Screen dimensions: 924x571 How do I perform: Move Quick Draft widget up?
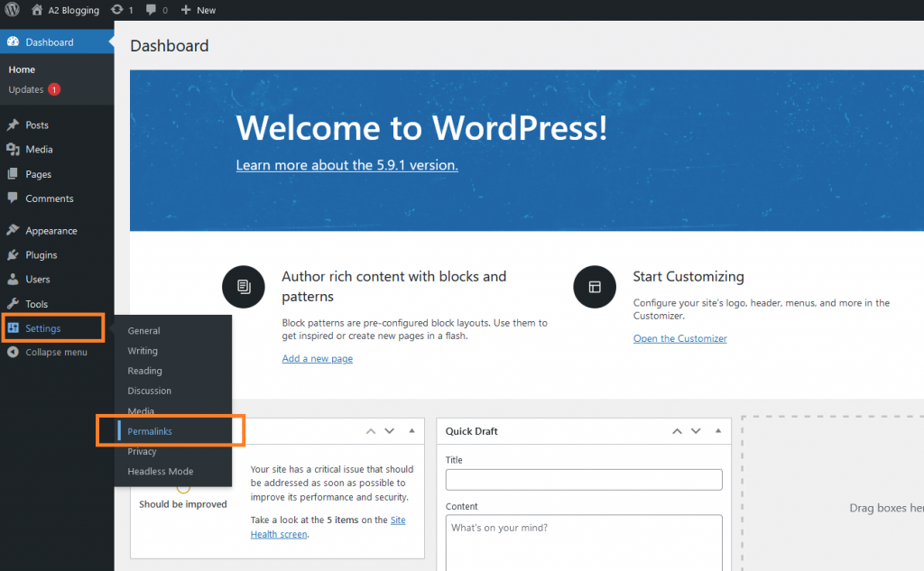click(x=677, y=431)
